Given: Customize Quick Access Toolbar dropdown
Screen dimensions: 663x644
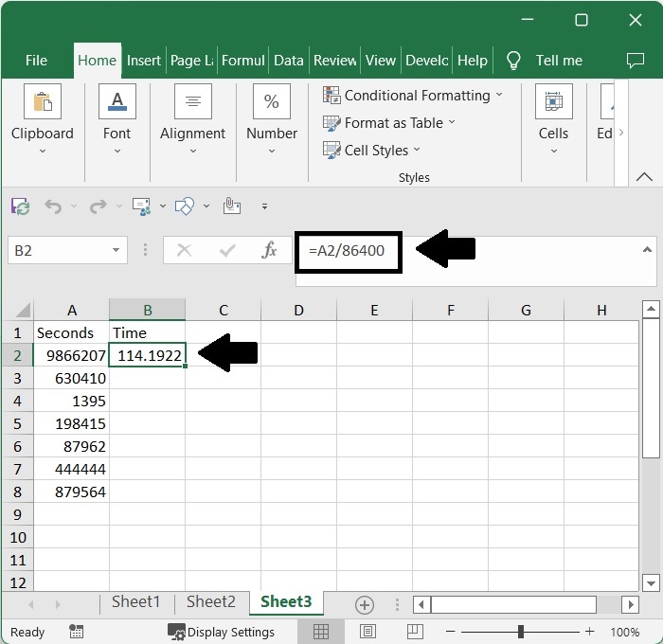Looking at the screenshot, I should tap(264, 206).
